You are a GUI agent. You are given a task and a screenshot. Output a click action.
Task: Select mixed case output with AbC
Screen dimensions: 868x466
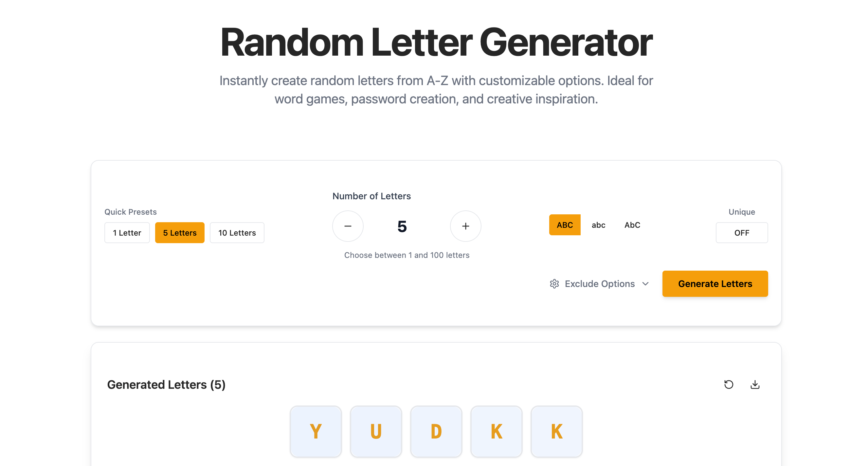[632, 225]
